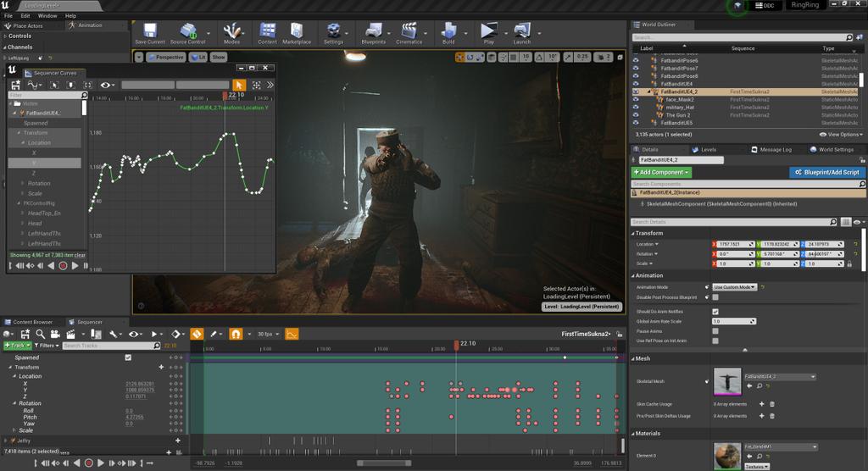Switch to Message Log tab
This screenshot has height=471, width=868.
pos(771,149)
